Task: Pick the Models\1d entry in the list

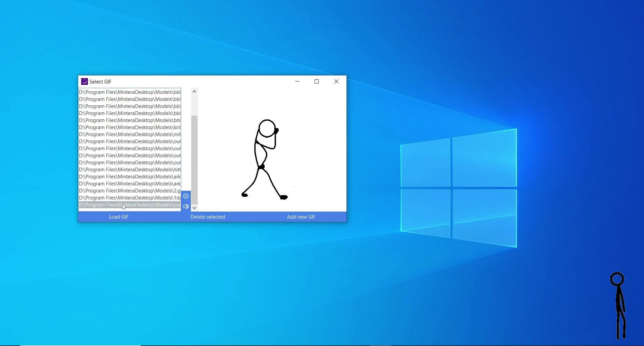Action: pos(129,198)
